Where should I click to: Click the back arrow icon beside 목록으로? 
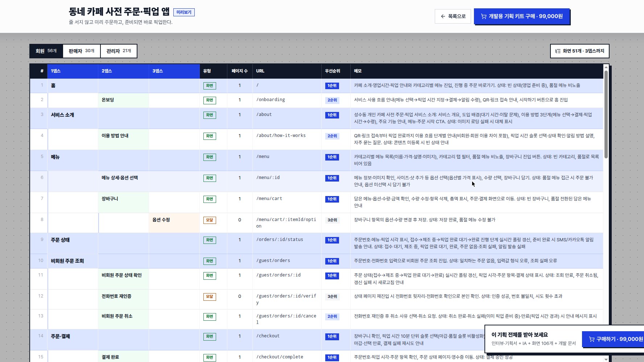tap(443, 16)
